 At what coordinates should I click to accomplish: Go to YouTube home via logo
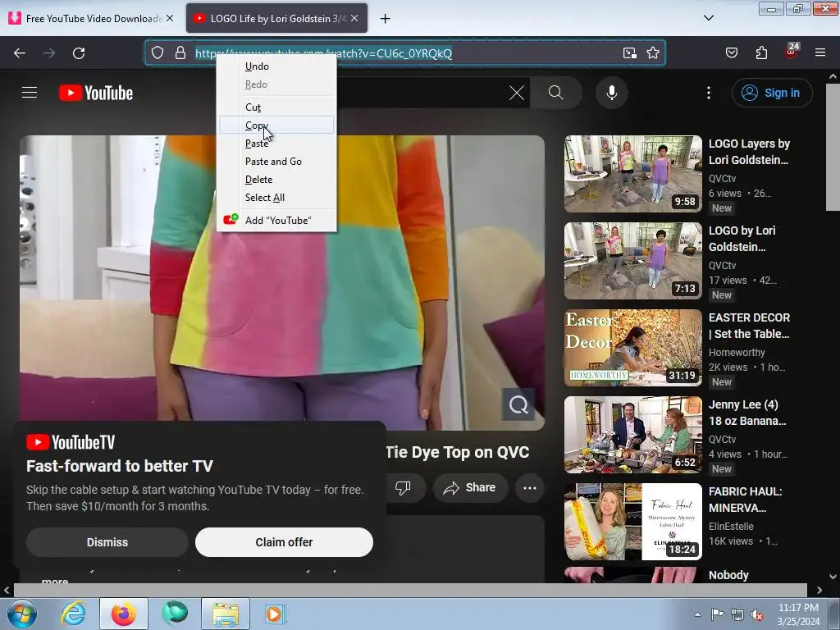[x=96, y=93]
